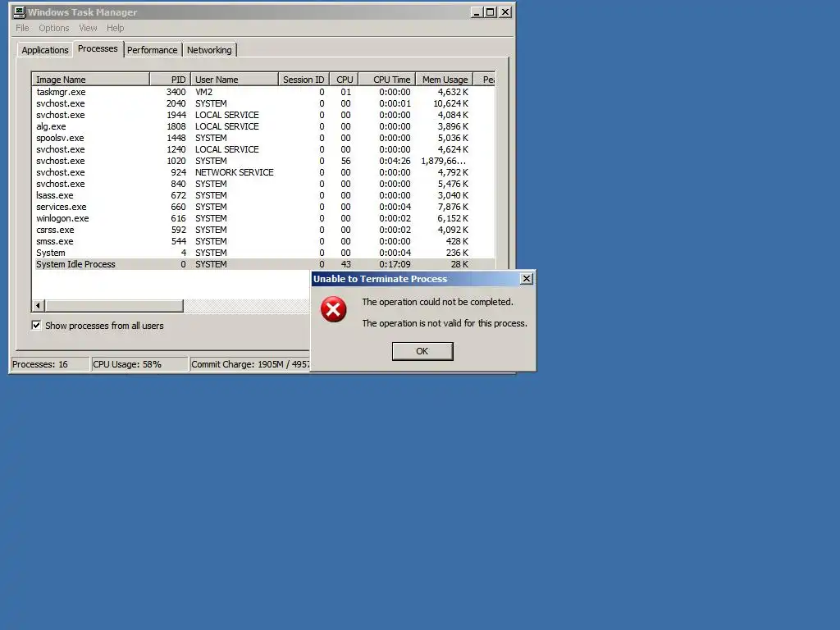This screenshot has width=840, height=630.
Task: Sort by PID column header
Action: click(170, 80)
